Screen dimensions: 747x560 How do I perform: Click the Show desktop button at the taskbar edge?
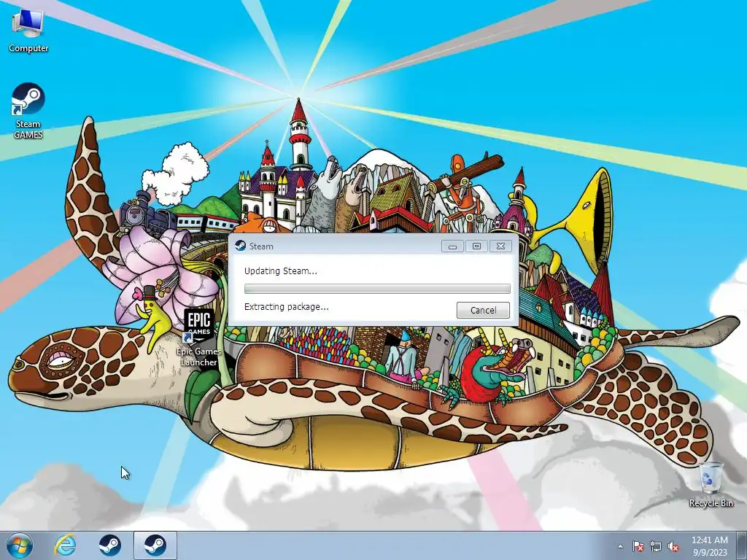(x=742, y=546)
